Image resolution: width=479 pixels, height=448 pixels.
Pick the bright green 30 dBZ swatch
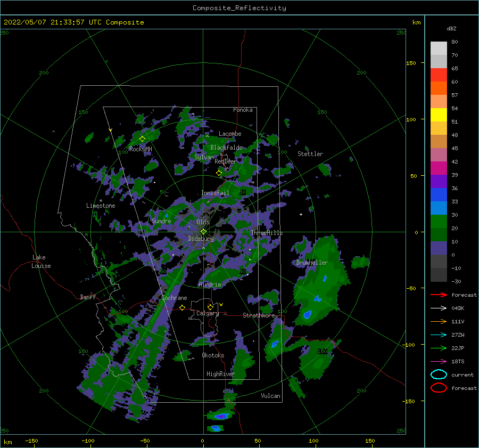(x=439, y=221)
